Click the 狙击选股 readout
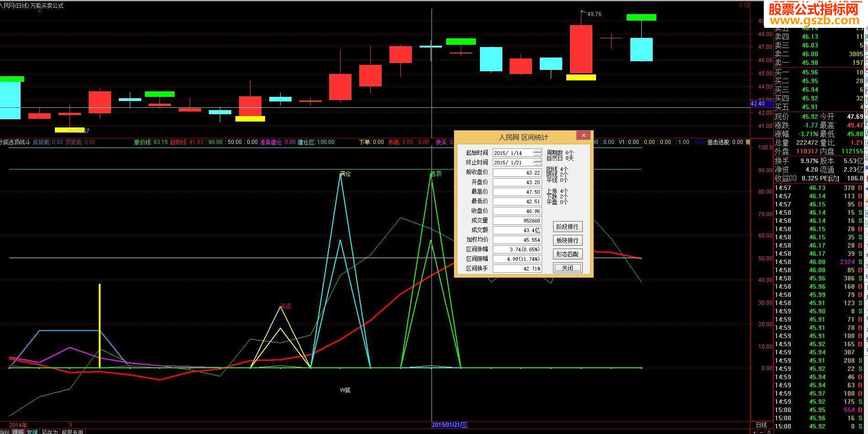The image size is (868, 434). pos(725,142)
